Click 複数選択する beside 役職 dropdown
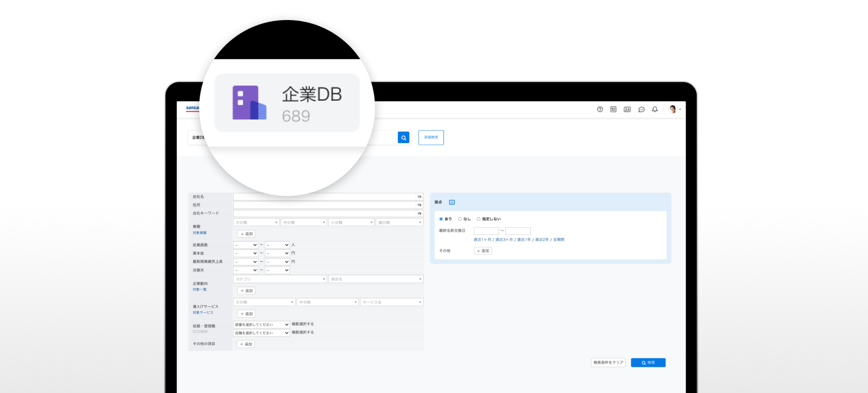The image size is (868, 393). [x=303, y=332]
